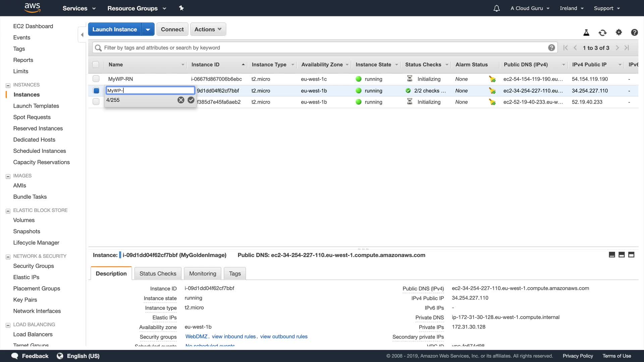644x362 pixels.
Task: Select the MyWP-RN instance checkbox
Action: tap(96, 79)
